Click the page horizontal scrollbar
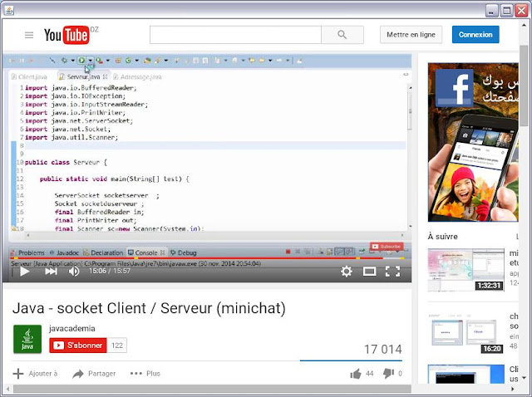The image size is (532, 397). coord(212,389)
